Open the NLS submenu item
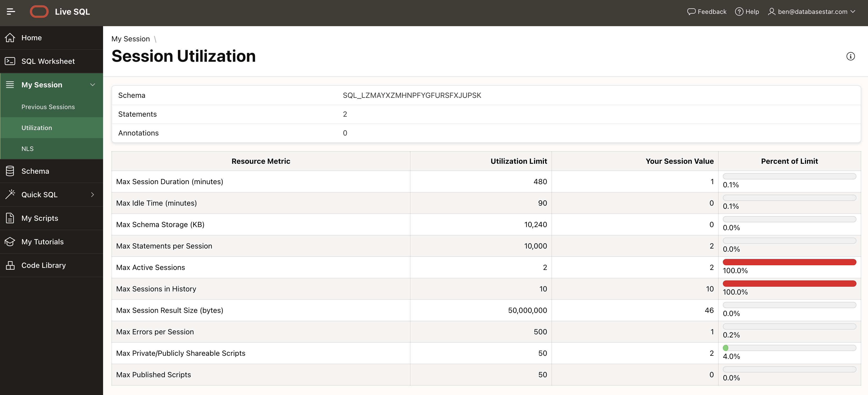The height and width of the screenshot is (395, 868). 28,149
